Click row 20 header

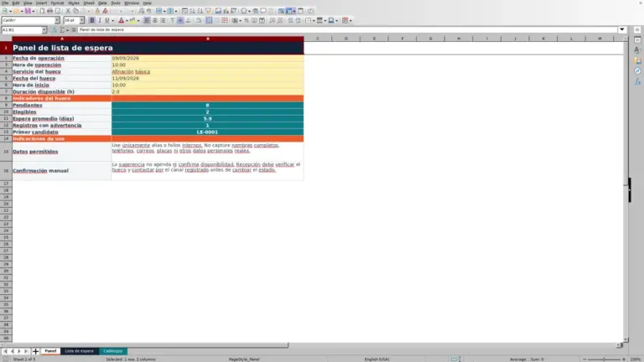(6, 204)
